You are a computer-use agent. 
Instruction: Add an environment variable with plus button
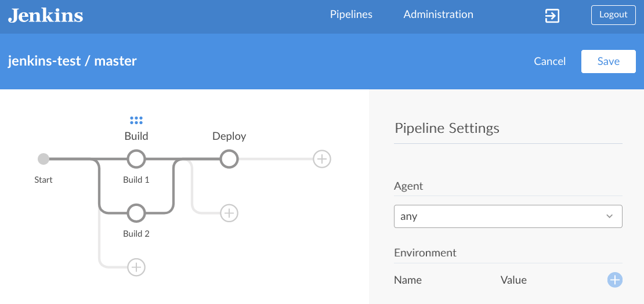click(x=615, y=280)
